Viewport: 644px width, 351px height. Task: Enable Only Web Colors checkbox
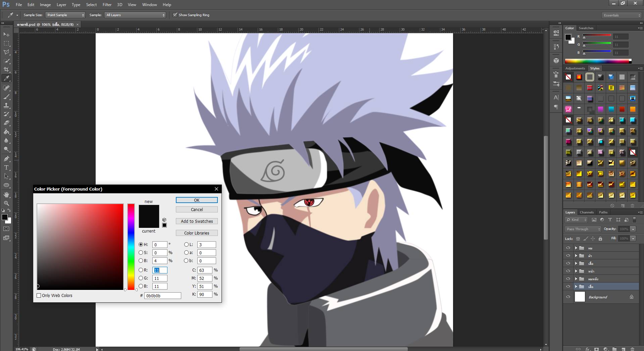pos(39,296)
